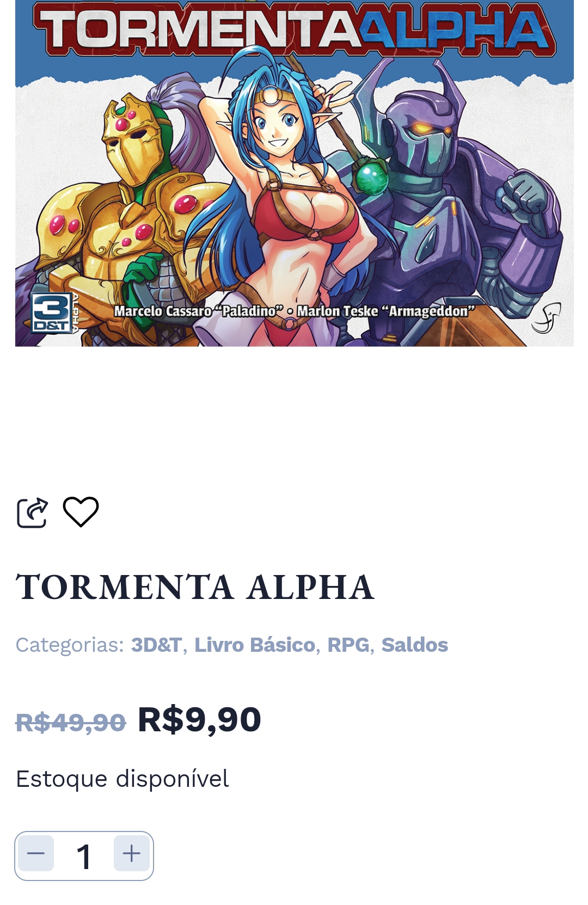Add to wishlist with heart icon
Image resolution: width=588 pixels, height=905 pixels.
click(81, 512)
